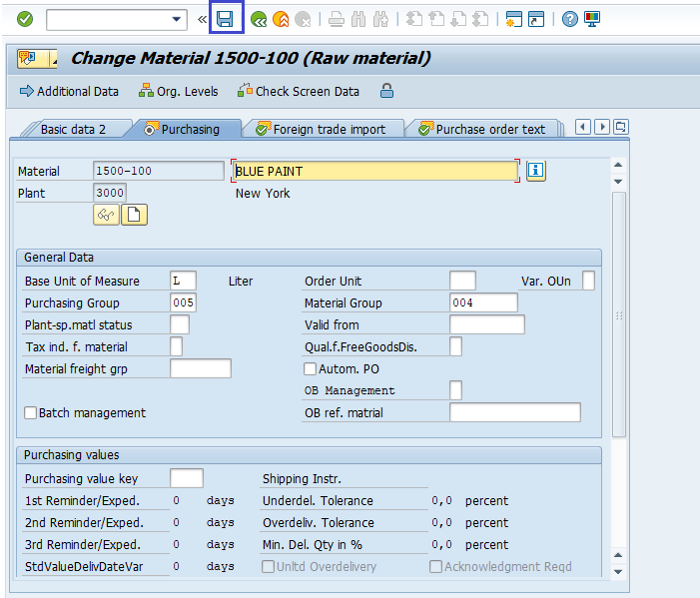
Task: Collapse command field with double chevron
Action: click(x=202, y=20)
